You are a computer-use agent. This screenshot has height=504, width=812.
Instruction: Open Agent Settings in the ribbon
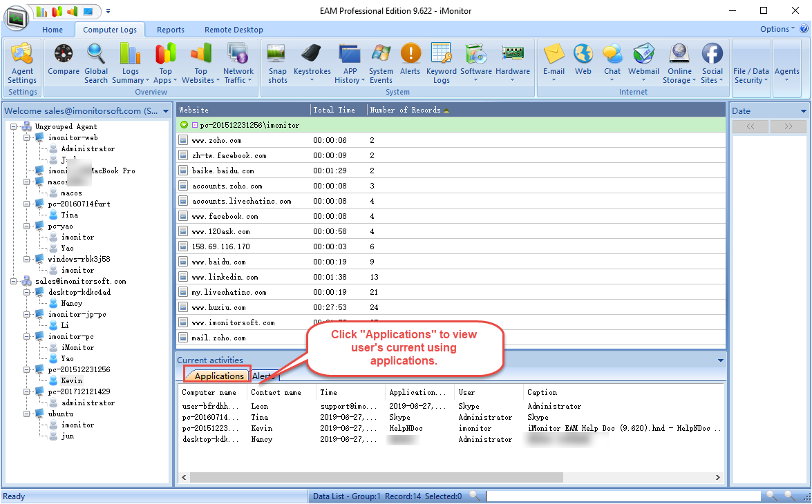pyautogui.click(x=22, y=64)
